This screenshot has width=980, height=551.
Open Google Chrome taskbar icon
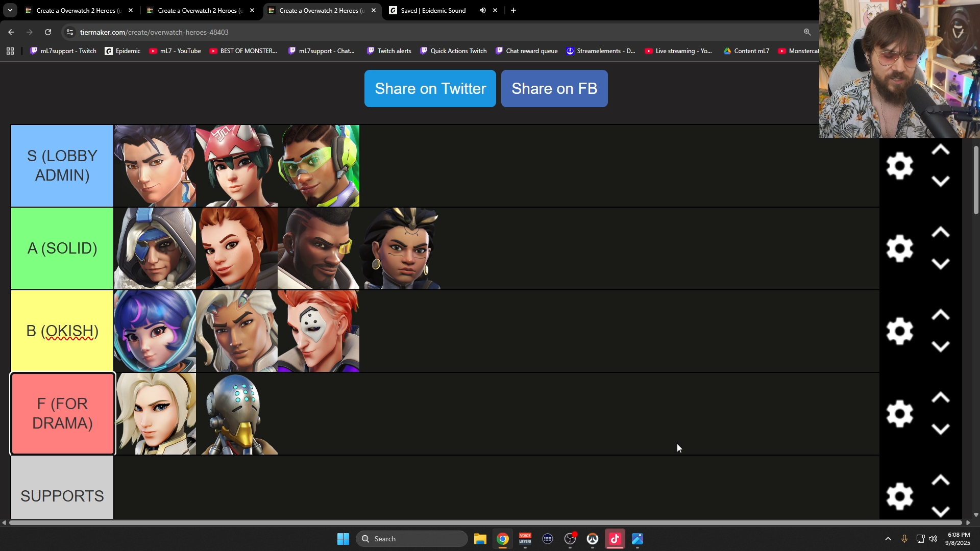[x=503, y=539]
